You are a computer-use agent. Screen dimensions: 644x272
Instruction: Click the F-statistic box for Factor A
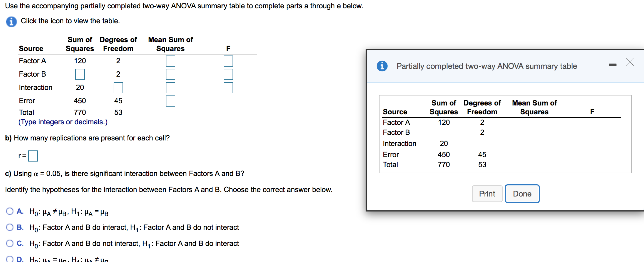(x=228, y=61)
